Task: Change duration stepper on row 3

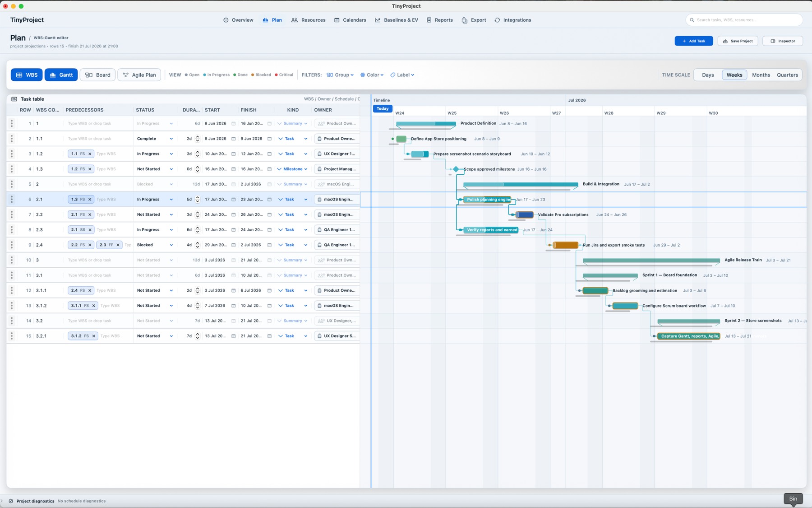Action: tap(197, 154)
